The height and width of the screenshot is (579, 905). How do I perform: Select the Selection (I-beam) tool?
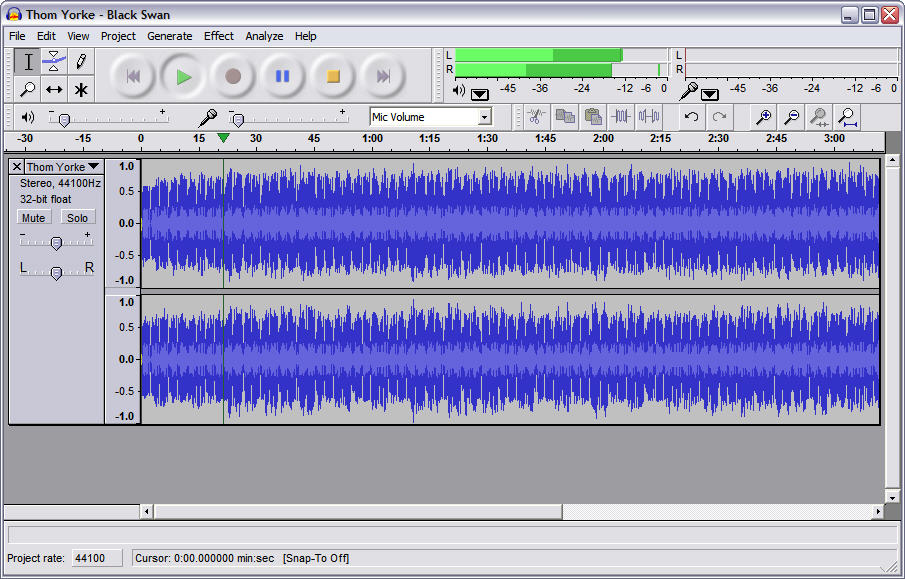[x=27, y=62]
